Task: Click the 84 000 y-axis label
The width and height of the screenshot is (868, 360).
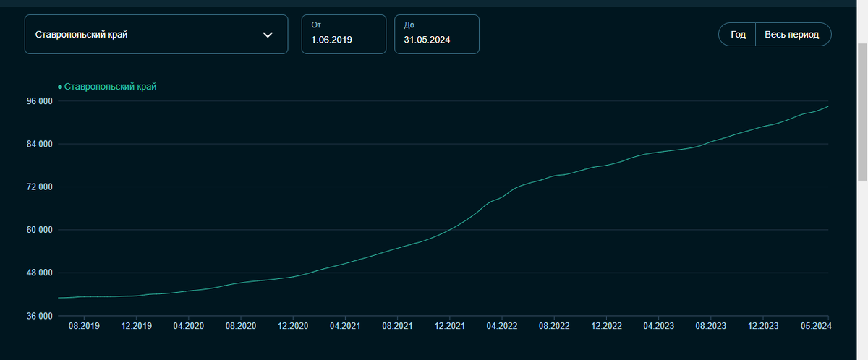Action: click(38, 144)
